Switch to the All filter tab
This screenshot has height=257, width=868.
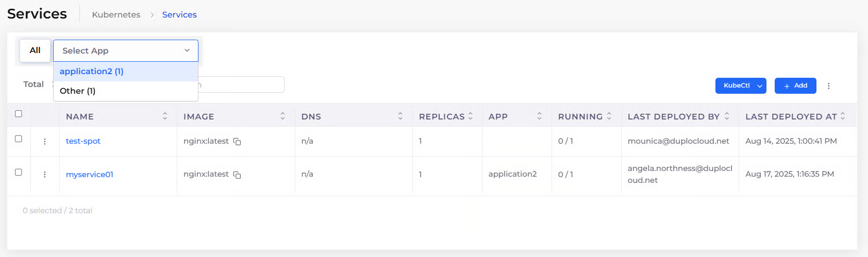[35, 50]
